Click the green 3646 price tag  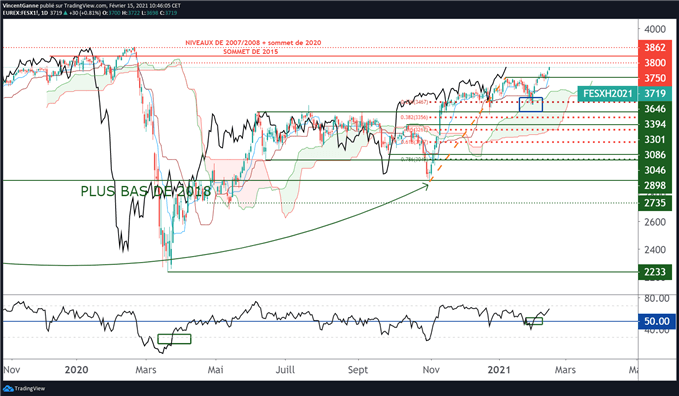pos(655,109)
